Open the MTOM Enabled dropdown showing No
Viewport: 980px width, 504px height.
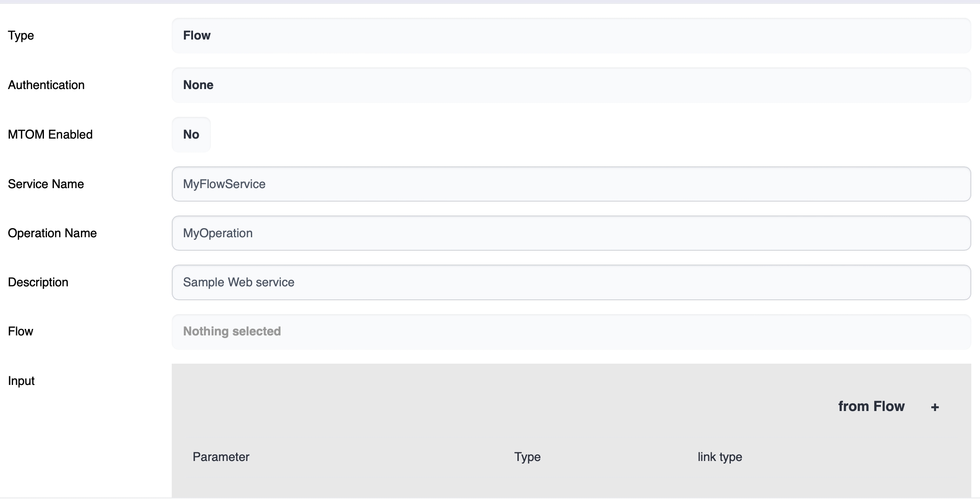click(x=191, y=135)
